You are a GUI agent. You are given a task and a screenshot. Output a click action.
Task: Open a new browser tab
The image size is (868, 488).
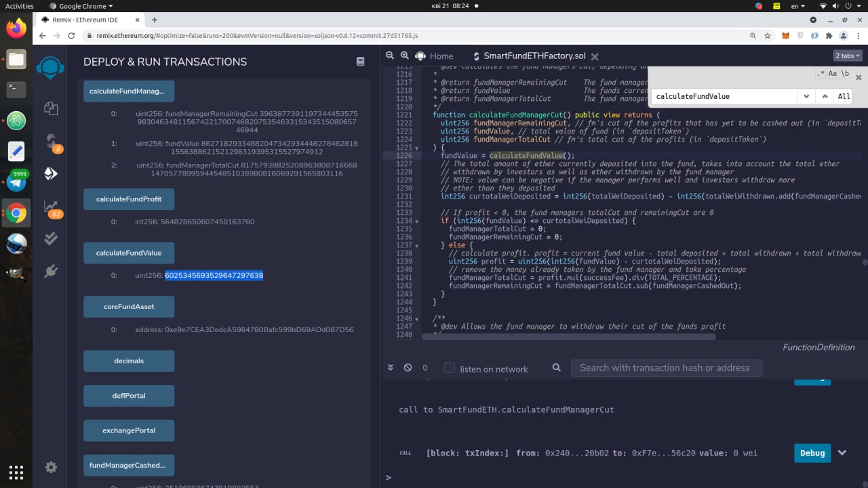155,20
